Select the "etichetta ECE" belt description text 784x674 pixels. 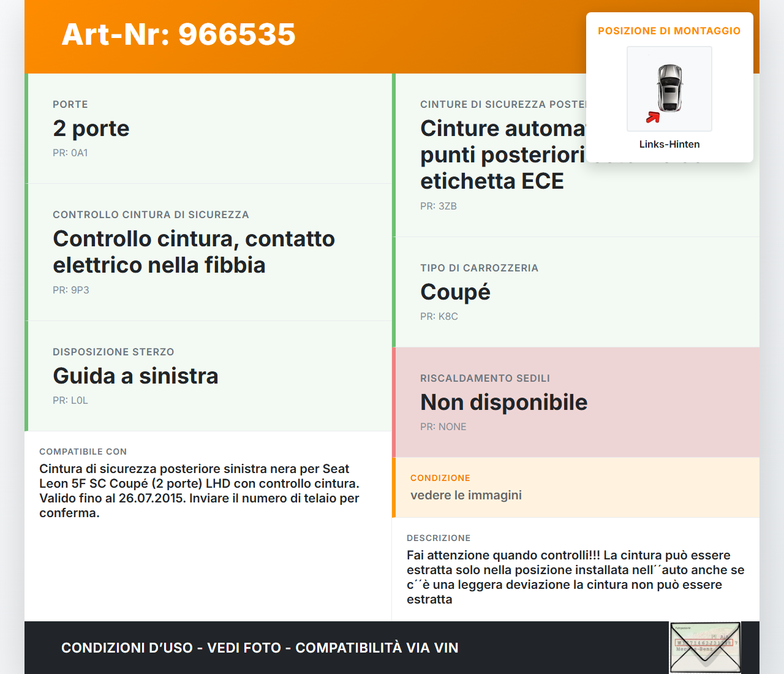492,181
